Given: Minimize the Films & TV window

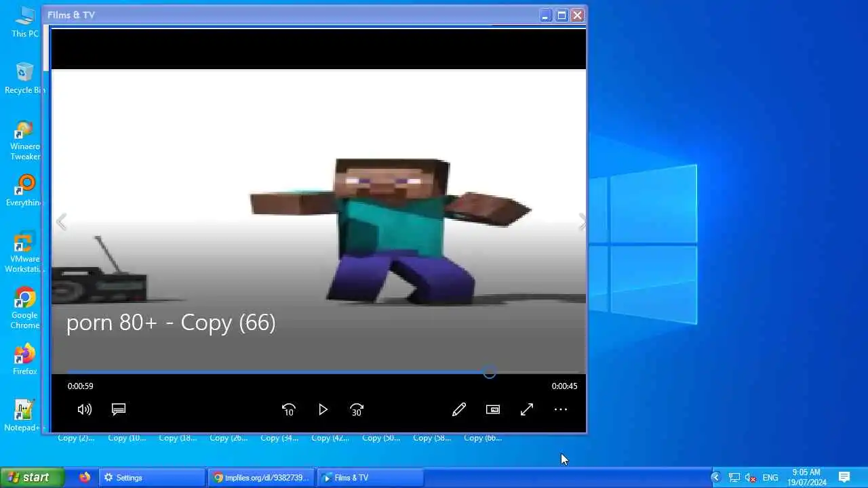Looking at the screenshot, I should (546, 15).
